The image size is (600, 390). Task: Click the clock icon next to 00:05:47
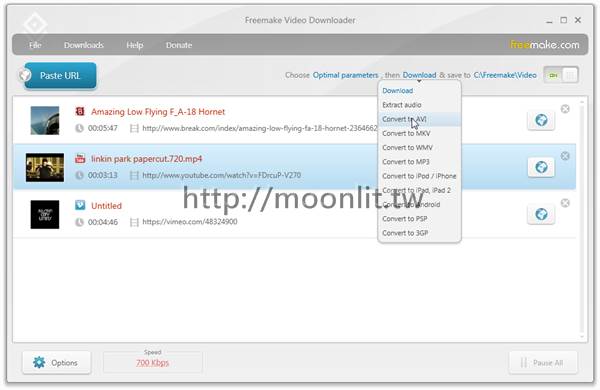tap(79, 128)
